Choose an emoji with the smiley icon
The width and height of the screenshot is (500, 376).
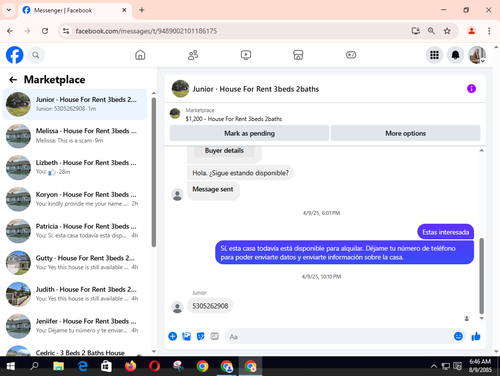(458, 336)
